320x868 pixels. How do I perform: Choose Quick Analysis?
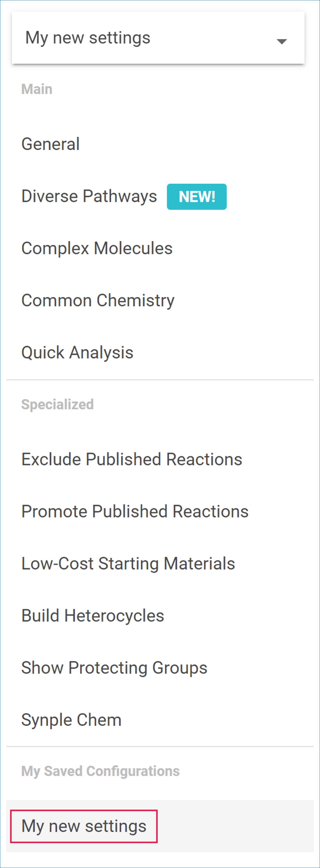[77, 353]
